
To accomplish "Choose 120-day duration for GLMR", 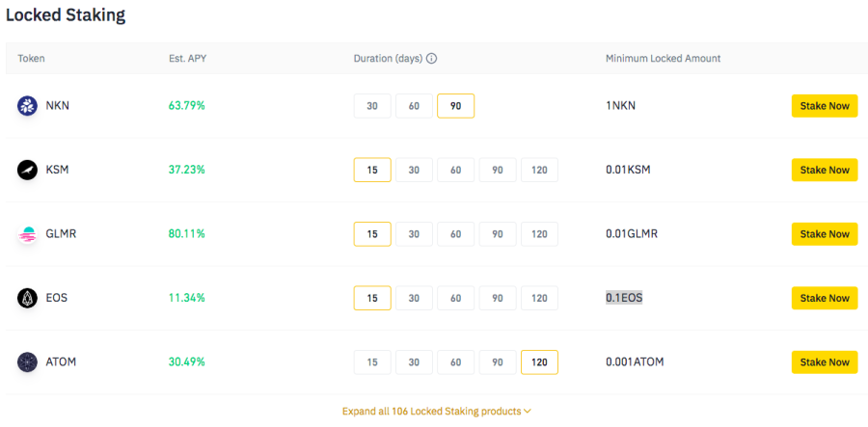I will click(539, 234).
